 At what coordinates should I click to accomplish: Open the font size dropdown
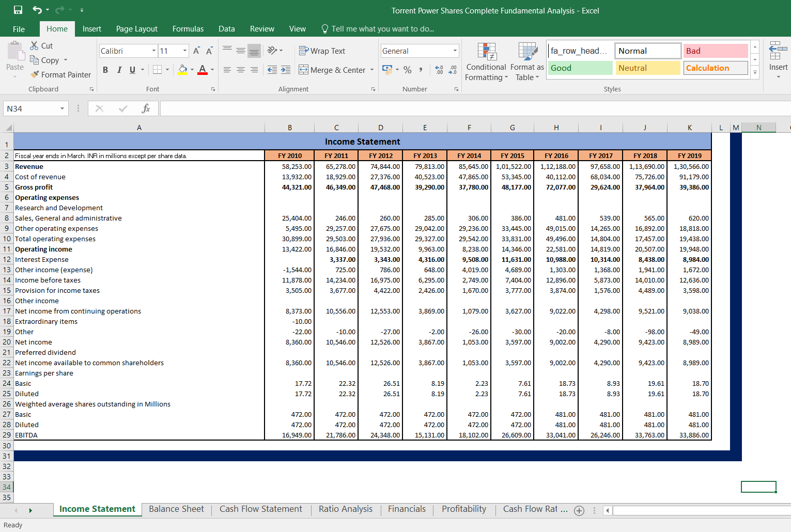point(185,51)
